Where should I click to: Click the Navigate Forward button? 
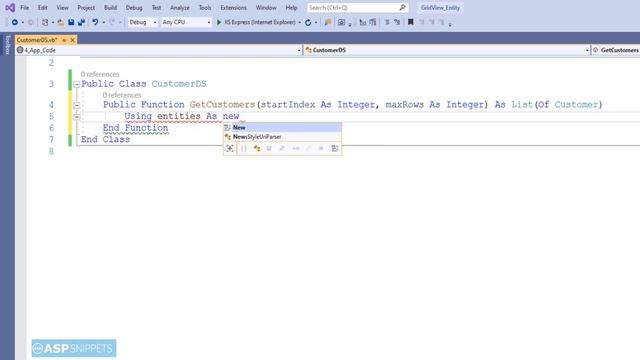[31, 22]
